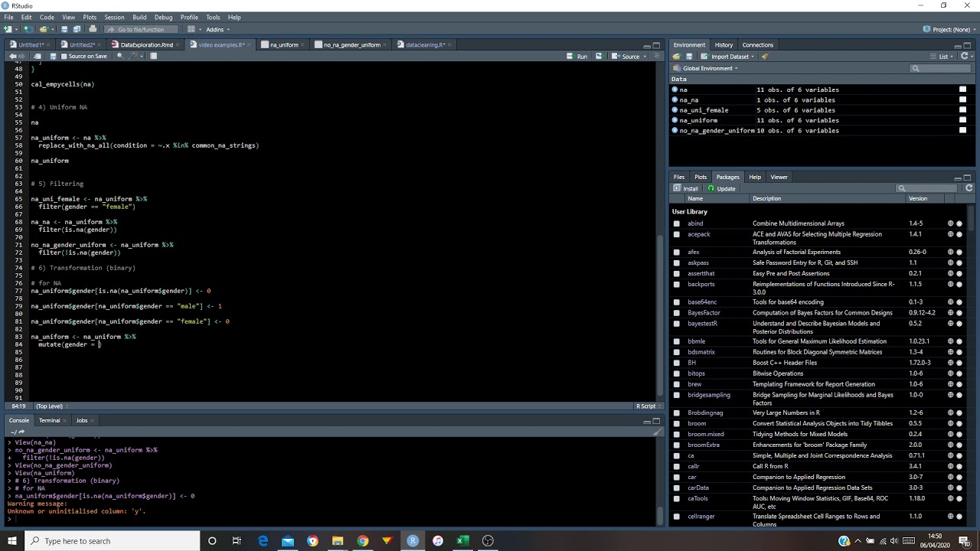Switch to the History tab

(x=724, y=45)
